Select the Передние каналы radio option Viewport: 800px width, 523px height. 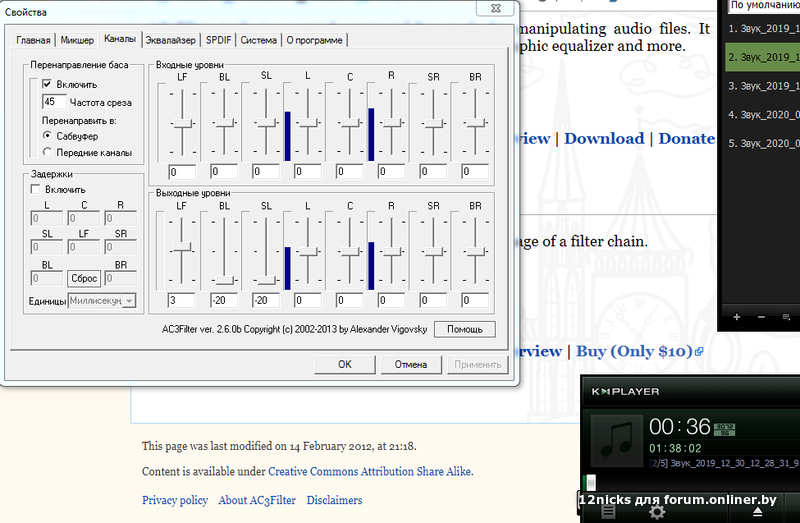pos(47,152)
